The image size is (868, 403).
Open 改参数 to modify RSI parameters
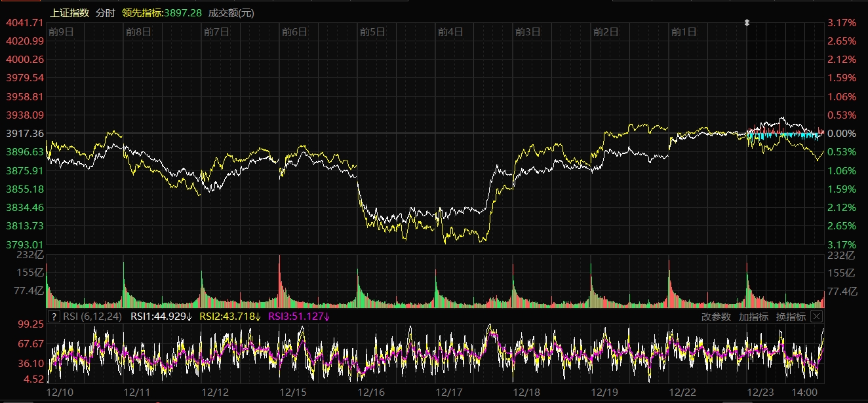click(x=716, y=317)
